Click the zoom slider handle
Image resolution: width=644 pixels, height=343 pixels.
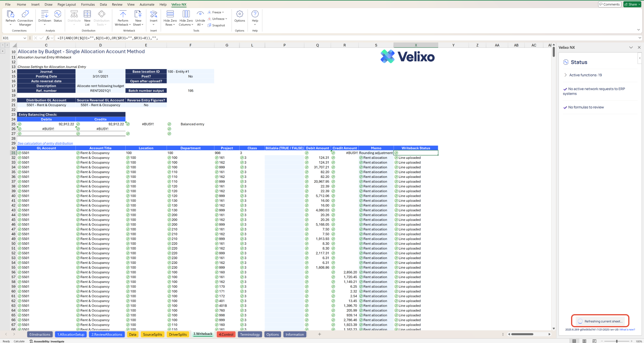(617, 341)
